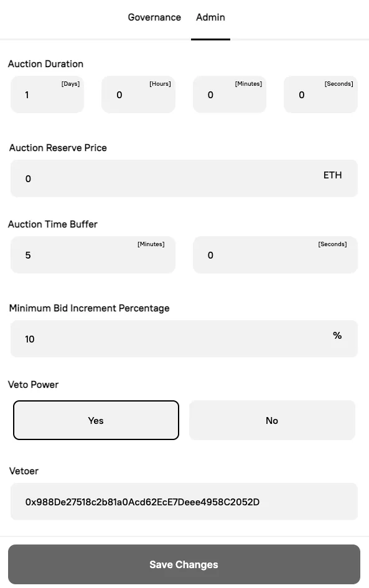
Task: Switch to the Governance tab
Action: 154,17
